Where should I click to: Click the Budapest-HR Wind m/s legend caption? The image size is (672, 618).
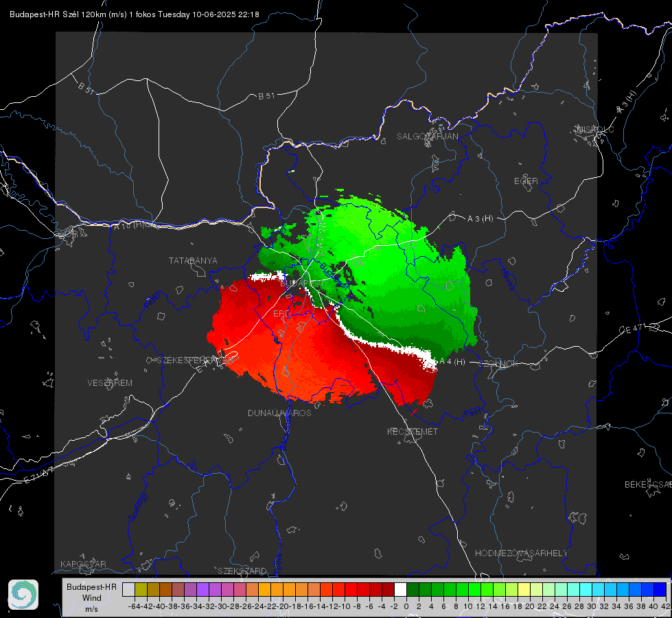tap(92, 598)
